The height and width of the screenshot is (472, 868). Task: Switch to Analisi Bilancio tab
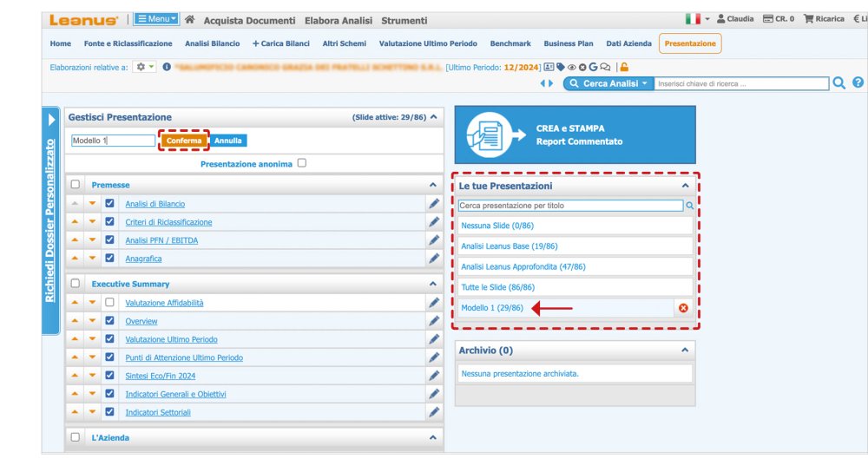click(213, 43)
